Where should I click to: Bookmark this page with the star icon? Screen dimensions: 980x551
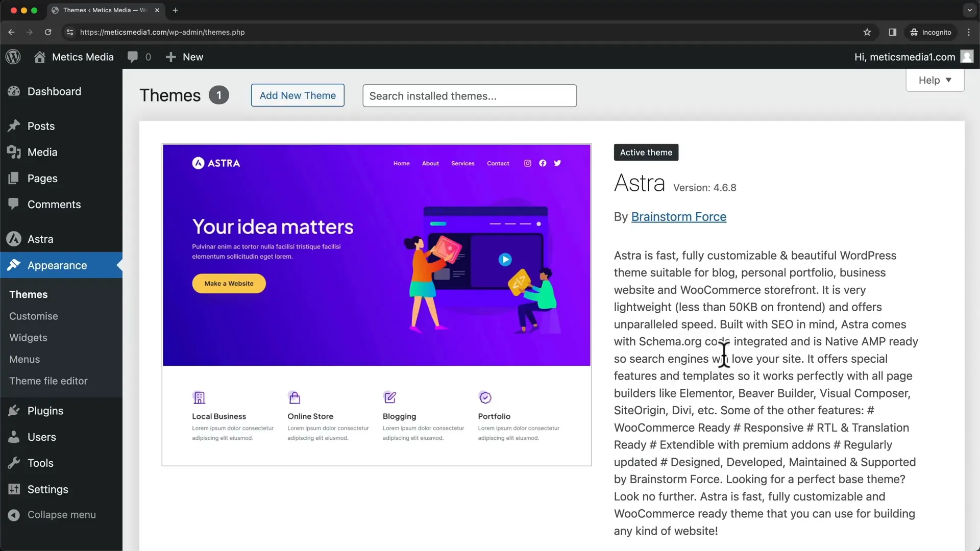[867, 32]
